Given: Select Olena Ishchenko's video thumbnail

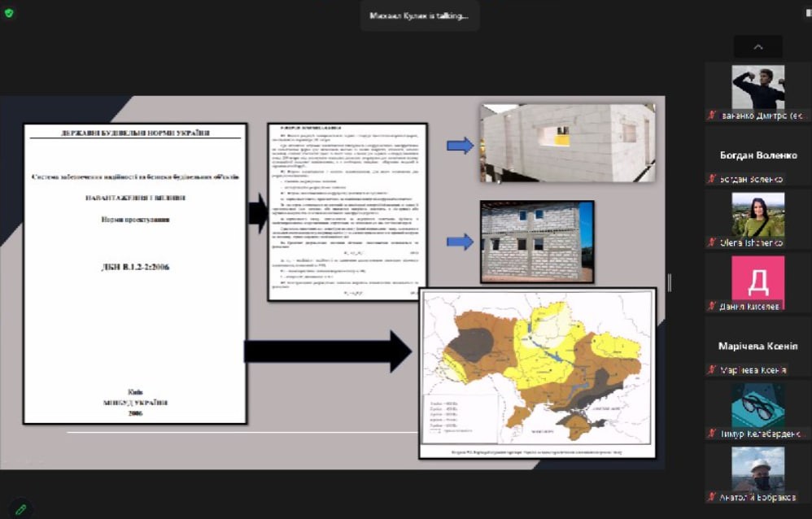Looking at the screenshot, I should pyautogui.click(x=757, y=214).
